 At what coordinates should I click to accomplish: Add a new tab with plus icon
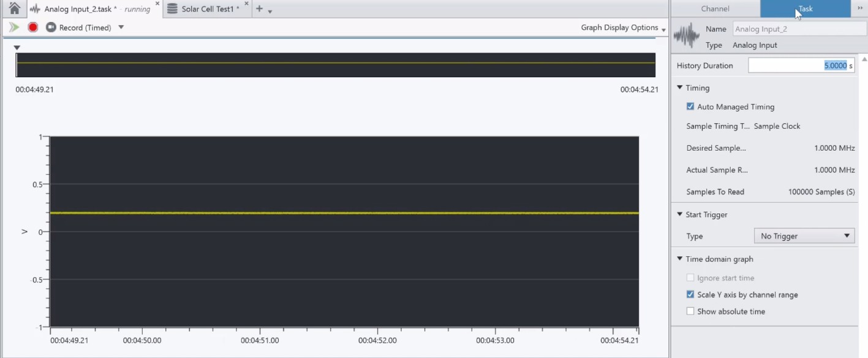pyautogui.click(x=259, y=9)
